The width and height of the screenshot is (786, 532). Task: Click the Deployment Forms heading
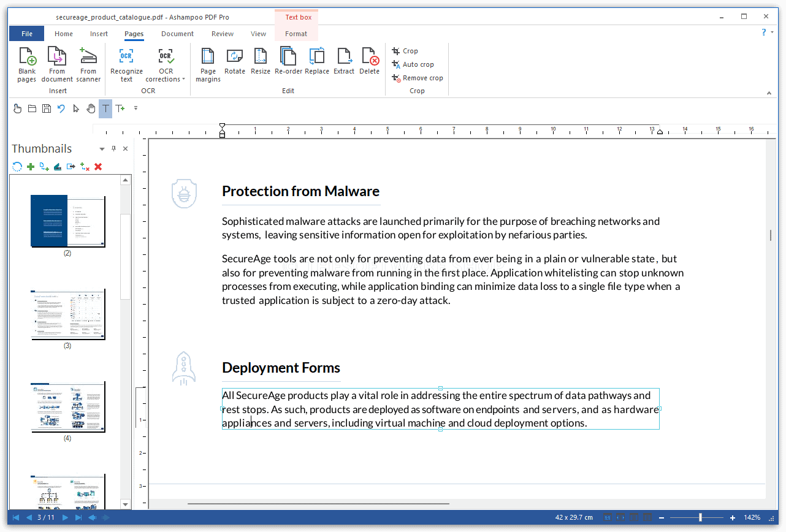pyautogui.click(x=281, y=368)
